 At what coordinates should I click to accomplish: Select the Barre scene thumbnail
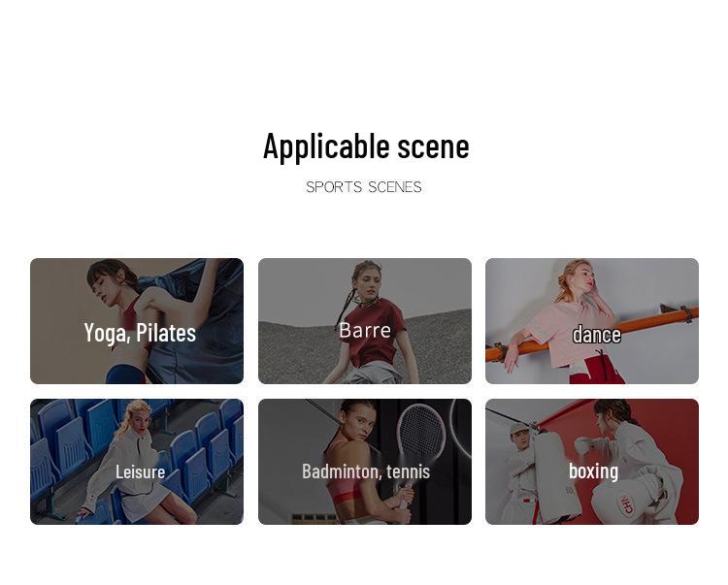(364, 321)
